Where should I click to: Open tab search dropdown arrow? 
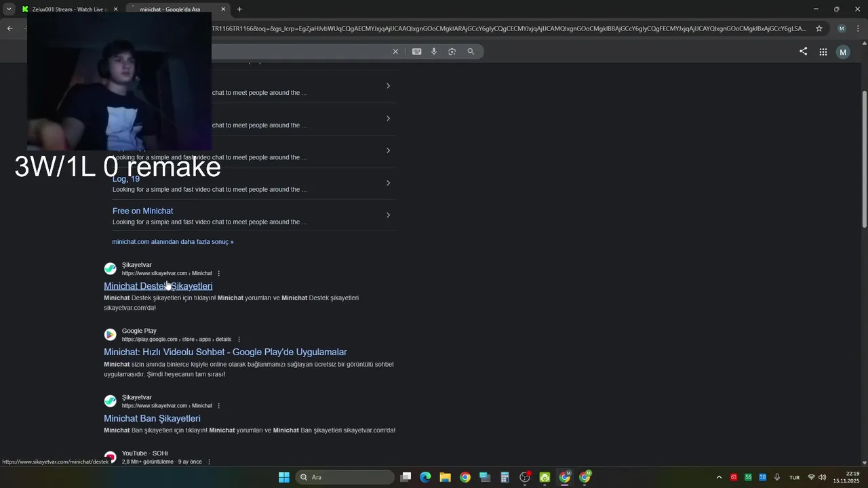(9, 9)
